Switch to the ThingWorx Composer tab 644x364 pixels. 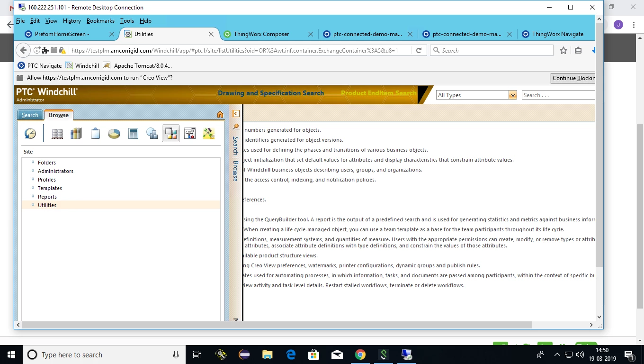click(268, 34)
